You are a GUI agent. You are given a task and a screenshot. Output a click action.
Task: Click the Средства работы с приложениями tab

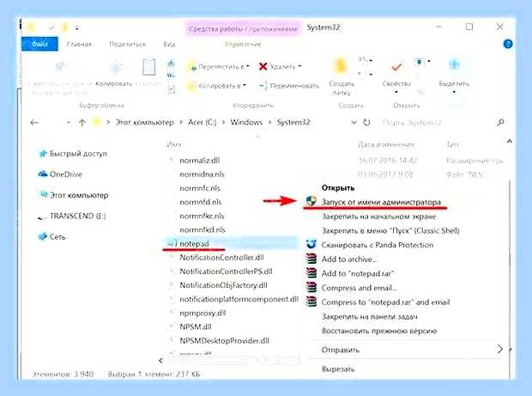pyautogui.click(x=243, y=29)
